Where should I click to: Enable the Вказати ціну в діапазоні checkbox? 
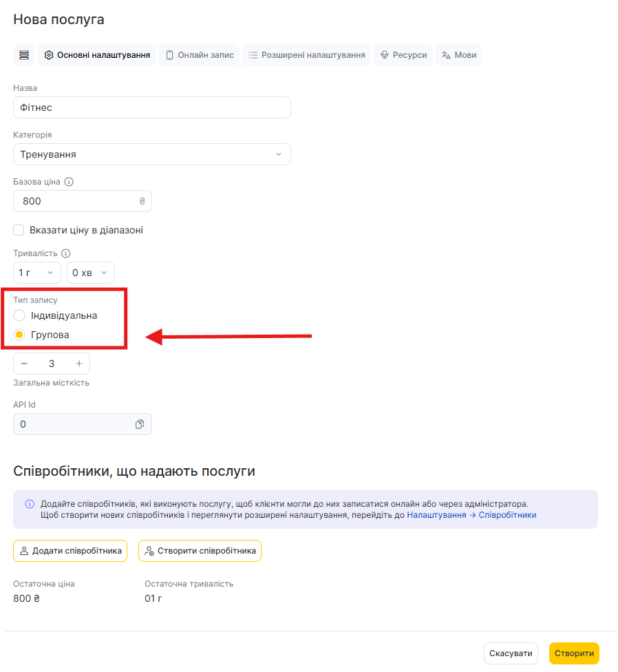[x=19, y=230]
